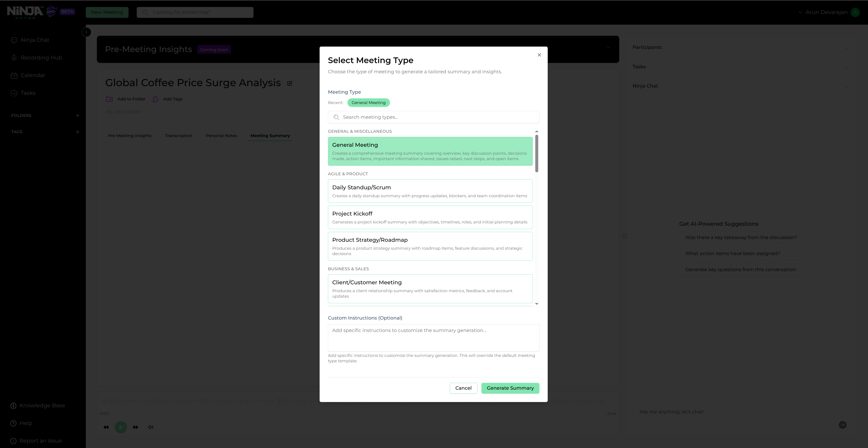Click the Coming Soon badge
Viewport: 868px width, 448px height.
(x=214, y=50)
